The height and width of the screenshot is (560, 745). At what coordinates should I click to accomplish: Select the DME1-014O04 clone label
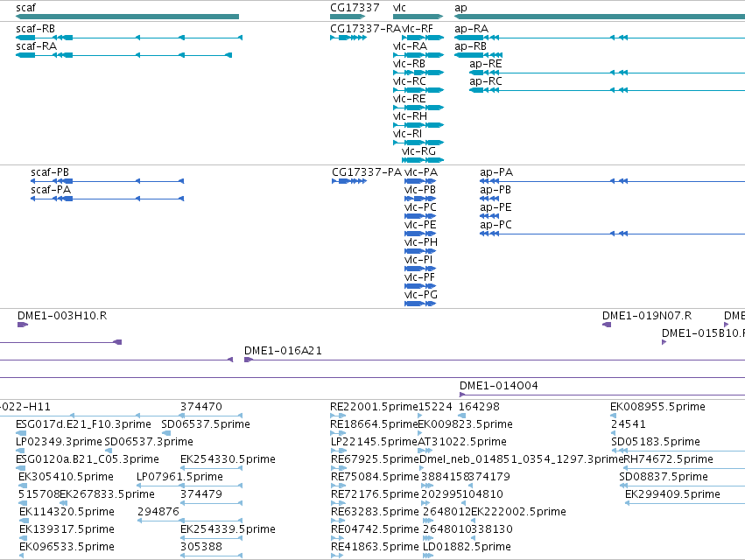coord(499,386)
